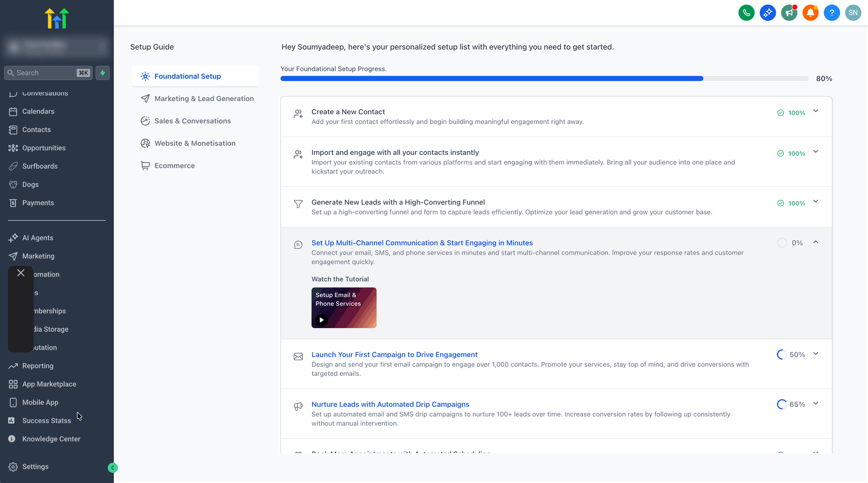This screenshot has height=483, width=868.
Task: Open the megaphone announcements icon
Action: click(789, 13)
